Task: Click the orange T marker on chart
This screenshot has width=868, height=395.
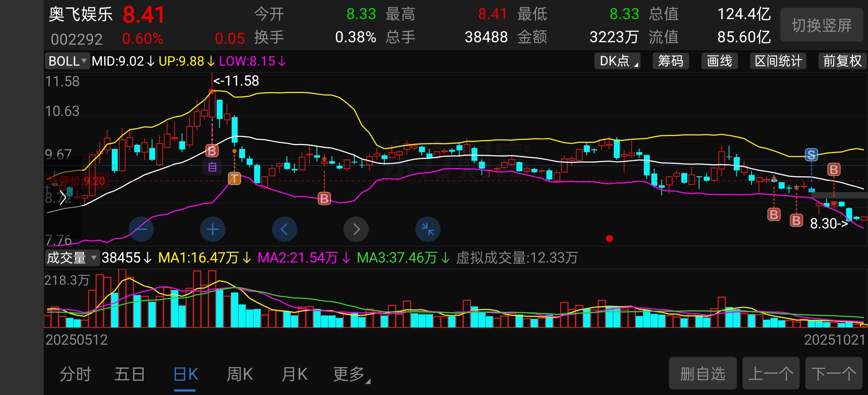Action: click(234, 178)
